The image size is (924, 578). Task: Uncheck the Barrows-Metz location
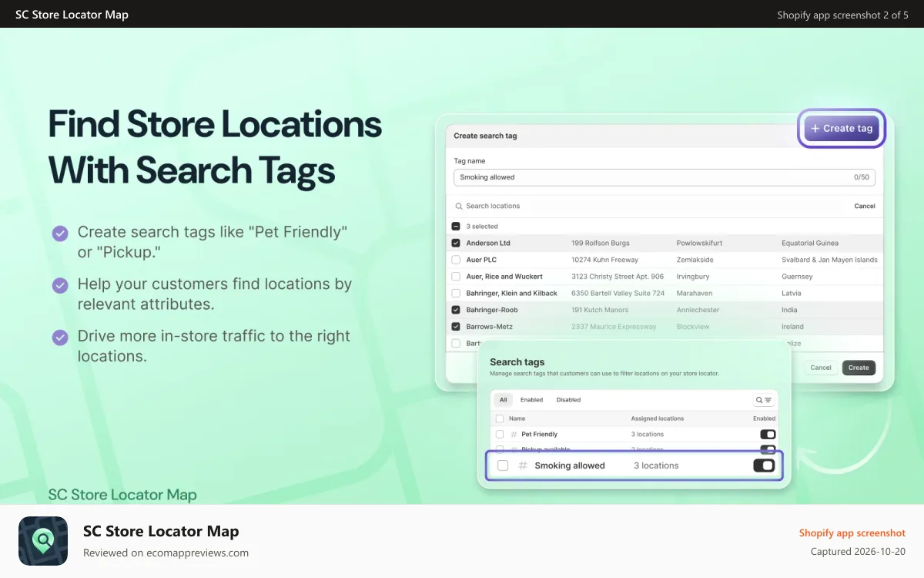[x=456, y=327]
